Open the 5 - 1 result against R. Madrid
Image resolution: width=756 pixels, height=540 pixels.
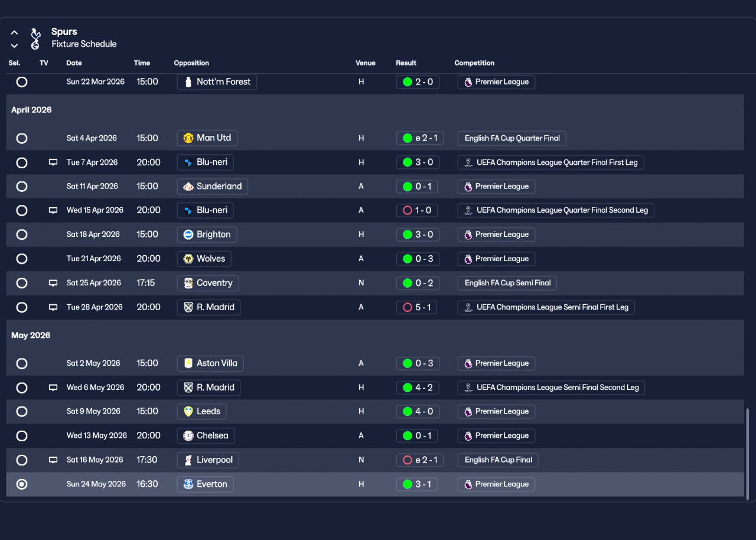point(417,307)
